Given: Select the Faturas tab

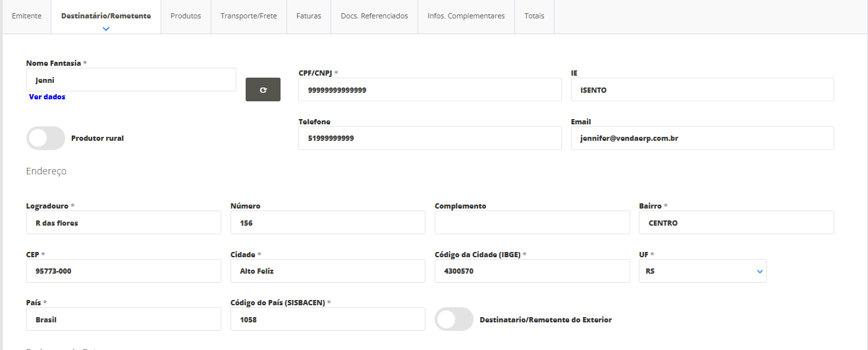Looking at the screenshot, I should [309, 16].
